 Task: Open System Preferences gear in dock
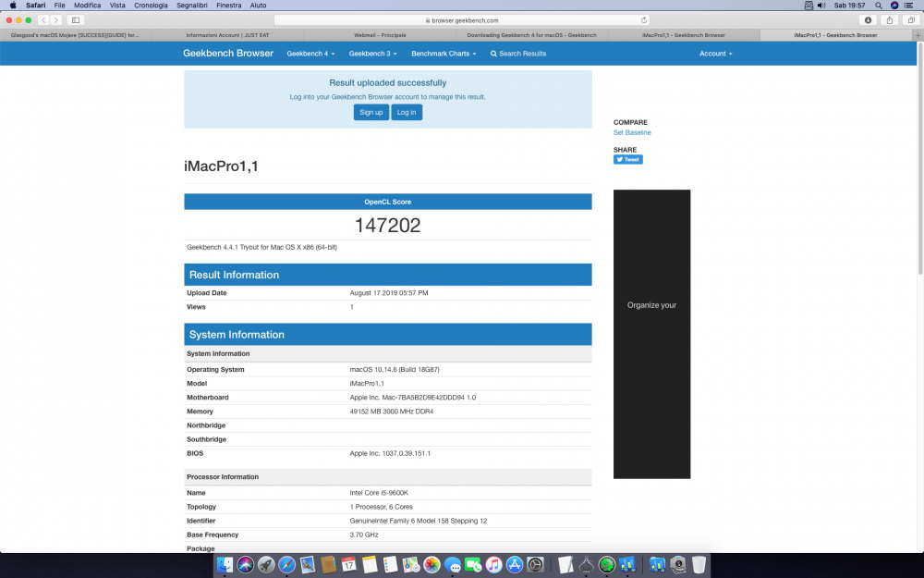535,564
